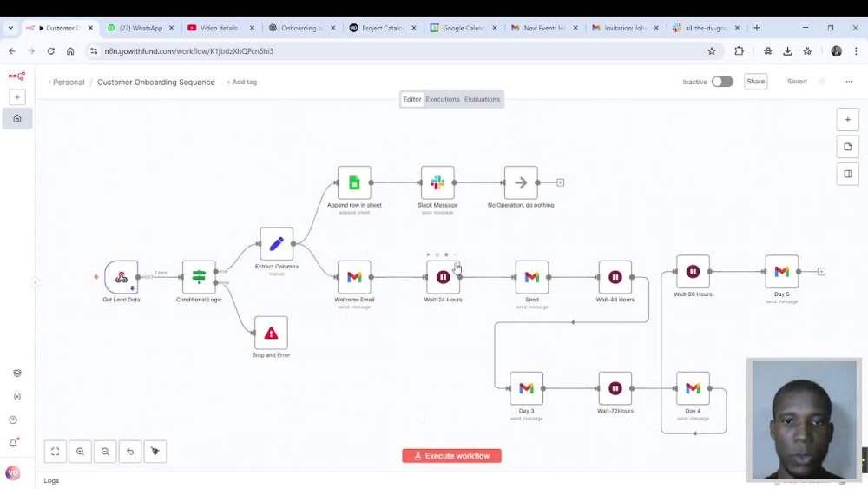Reload the browser page

click(x=51, y=51)
